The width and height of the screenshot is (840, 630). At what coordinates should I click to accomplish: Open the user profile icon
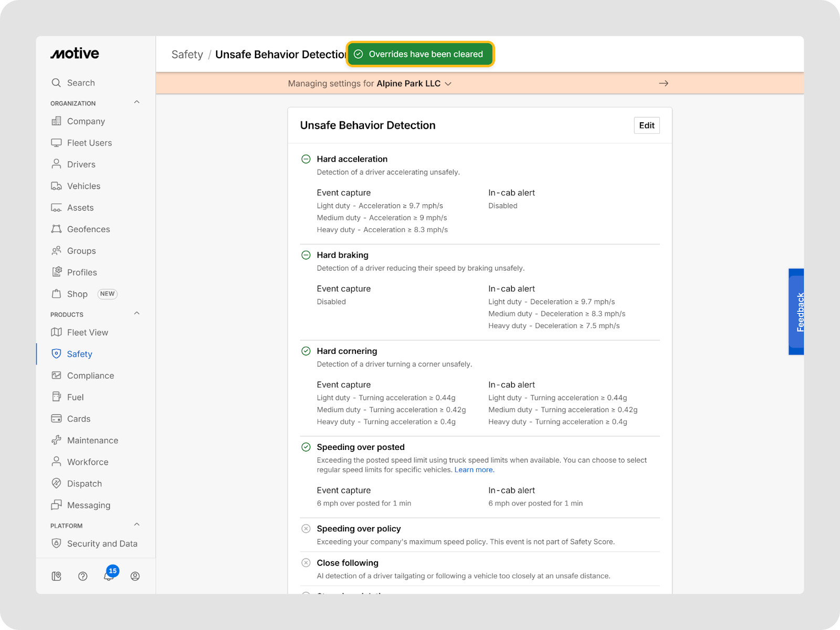[135, 576]
